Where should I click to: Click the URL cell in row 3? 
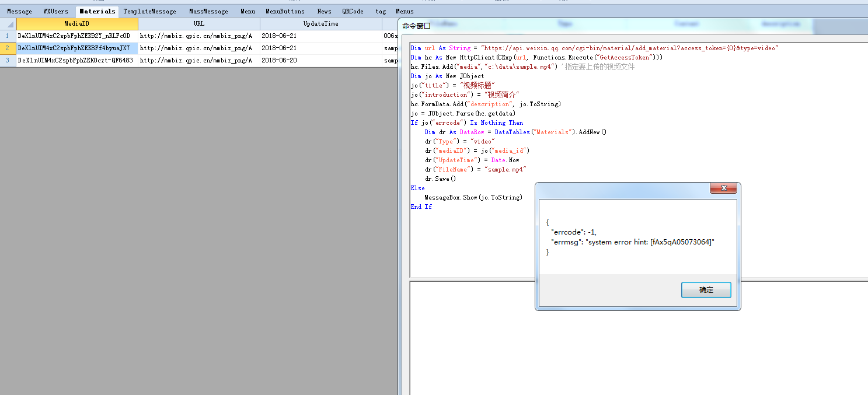[199, 61]
